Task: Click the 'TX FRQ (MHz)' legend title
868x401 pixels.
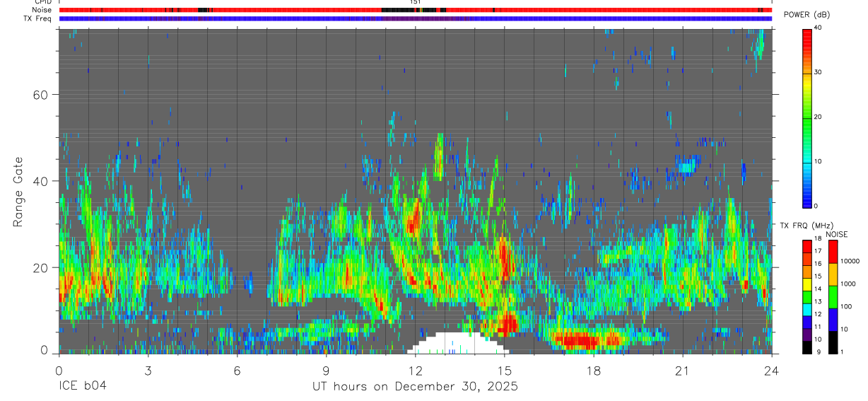Action: pos(807,226)
